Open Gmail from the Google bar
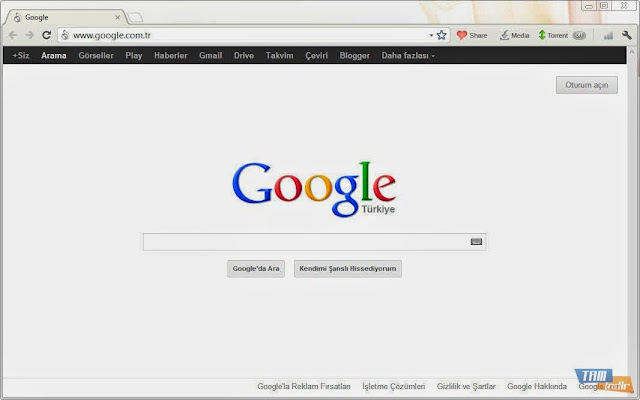 (x=211, y=56)
